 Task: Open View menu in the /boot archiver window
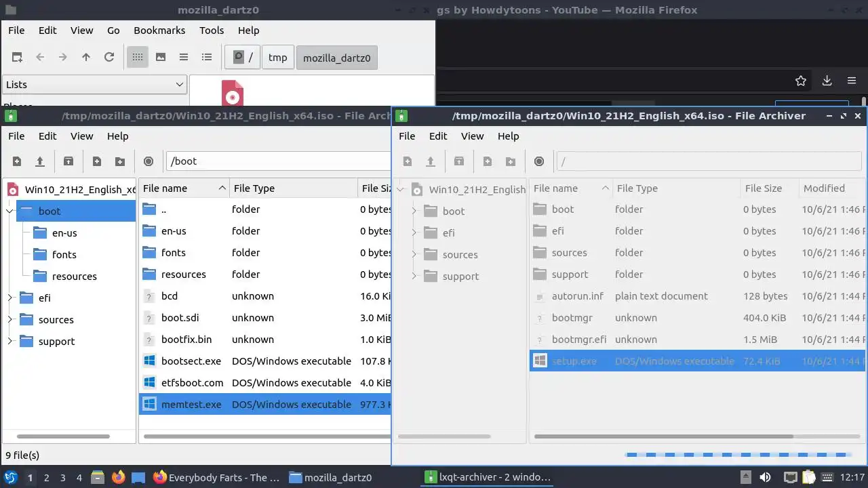coord(81,136)
